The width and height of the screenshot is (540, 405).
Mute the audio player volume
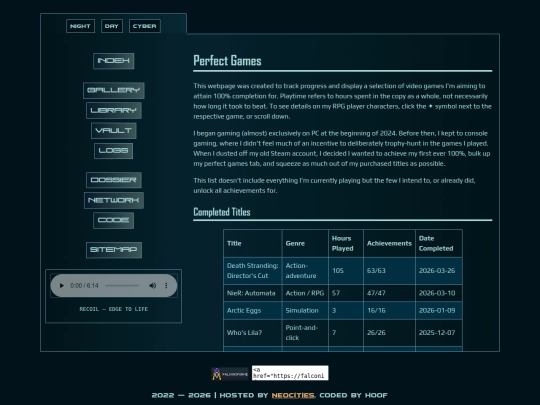pos(153,285)
